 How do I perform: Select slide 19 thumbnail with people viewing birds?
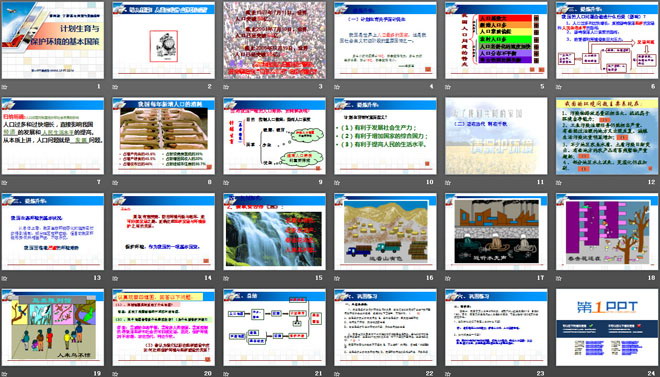tap(53, 327)
